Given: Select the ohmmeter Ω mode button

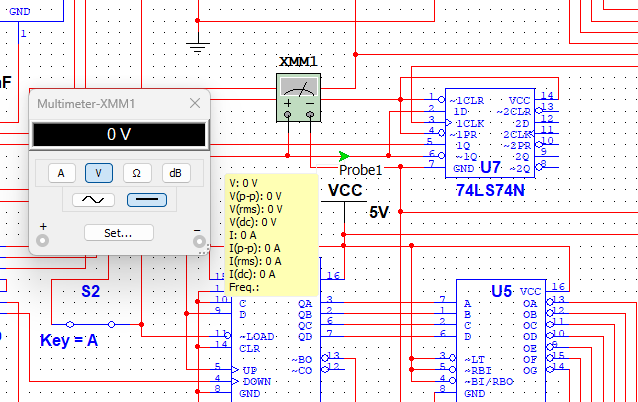Looking at the screenshot, I should point(137,173).
